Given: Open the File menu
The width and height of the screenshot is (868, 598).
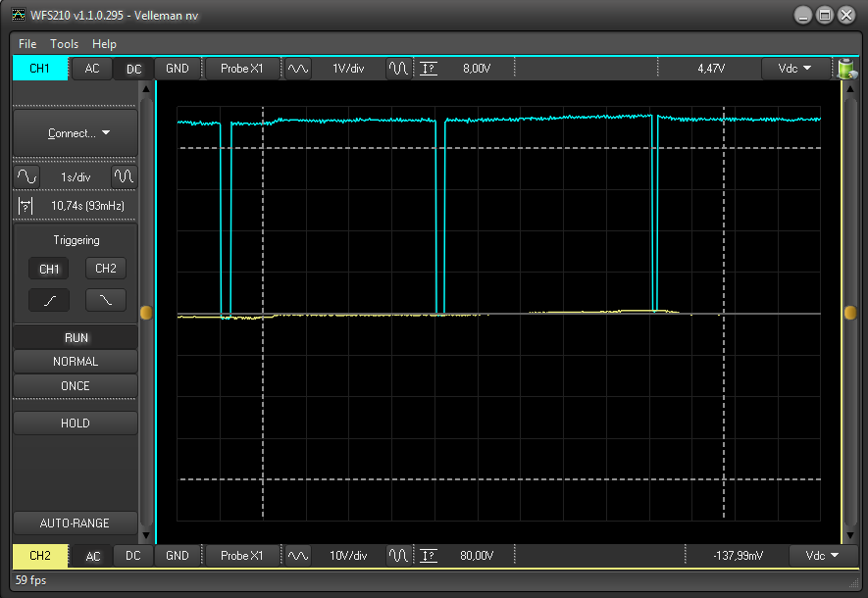Looking at the screenshot, I should (27, 44).
